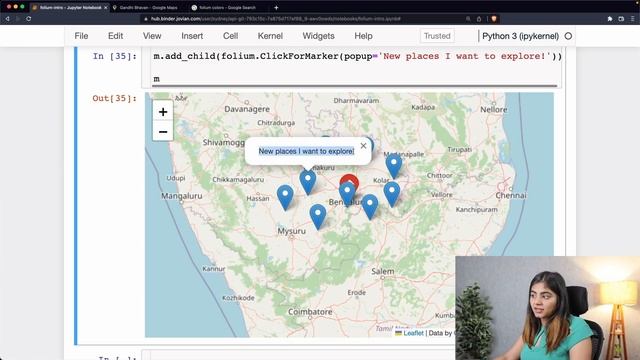The width and height of the screenshot is (640, 360).
Task: Open a new browser tab
Action: click(276, 7)
